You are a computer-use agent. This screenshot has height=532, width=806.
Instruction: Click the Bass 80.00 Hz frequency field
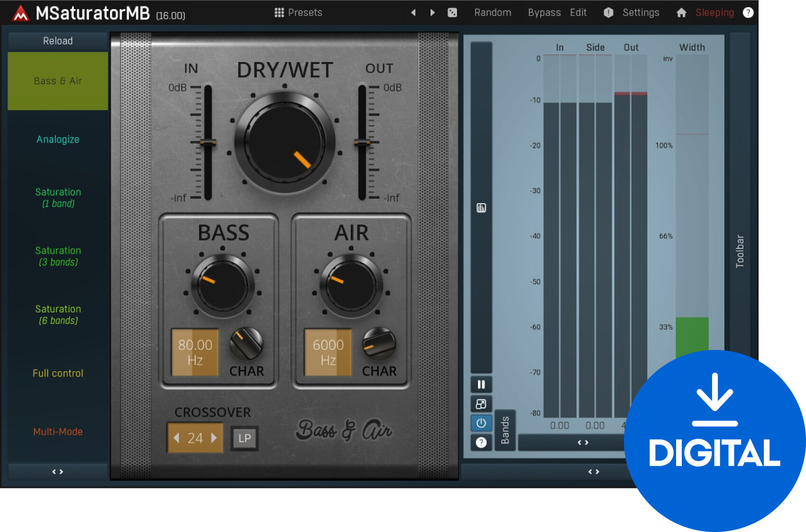coord(195,352)
